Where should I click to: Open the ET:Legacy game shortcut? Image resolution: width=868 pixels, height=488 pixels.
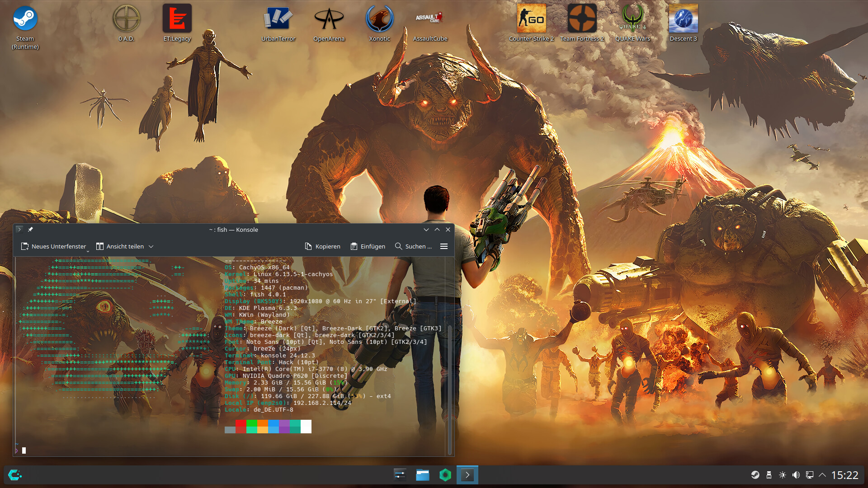tap(177, 19)
